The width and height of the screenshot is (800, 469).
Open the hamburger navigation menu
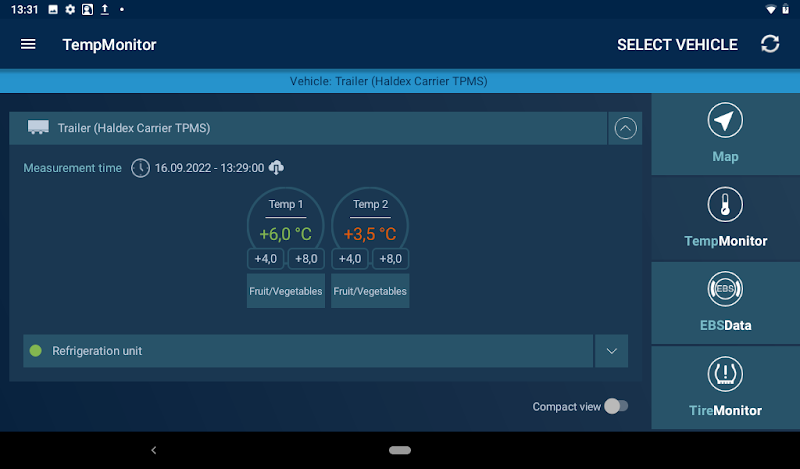pyautogui.click(x=28, y=44)
